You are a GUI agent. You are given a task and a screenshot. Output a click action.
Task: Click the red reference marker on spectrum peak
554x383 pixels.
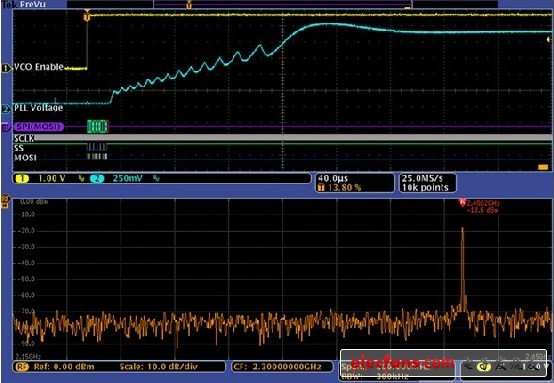(x=462, y=202)
